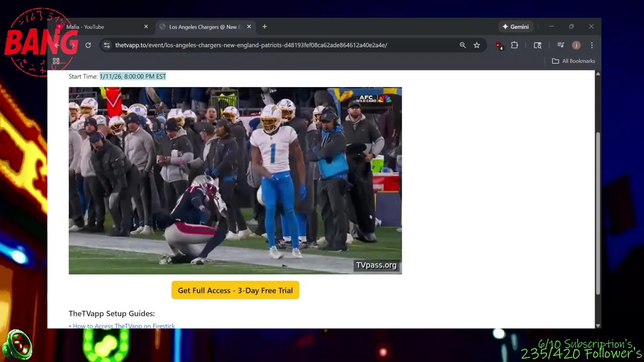The height and width of the screenshot is (362, 644).
Task: Open the red extension icon with badge
Action: pos(499,45)
